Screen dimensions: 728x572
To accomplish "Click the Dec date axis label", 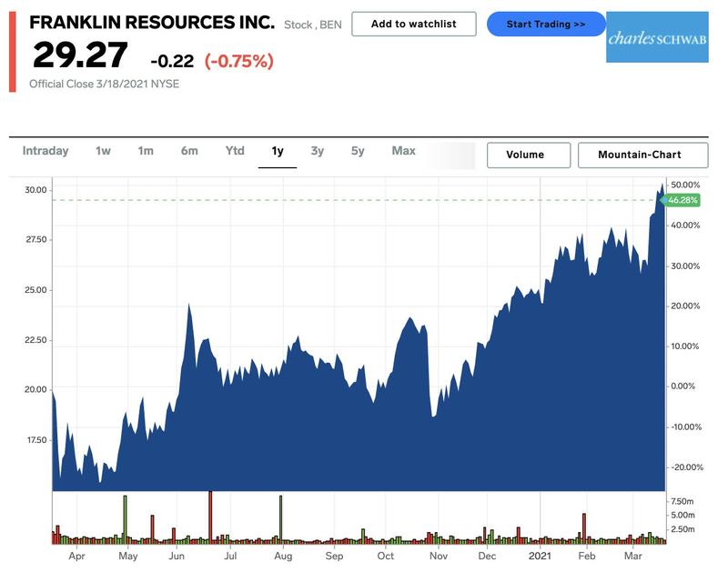I will pos(487,557).
